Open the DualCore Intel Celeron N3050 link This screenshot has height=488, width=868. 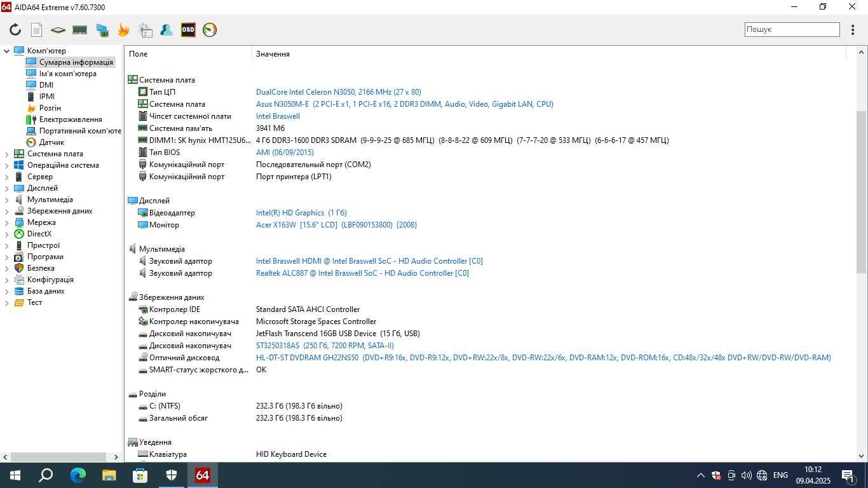click(338, 92)
